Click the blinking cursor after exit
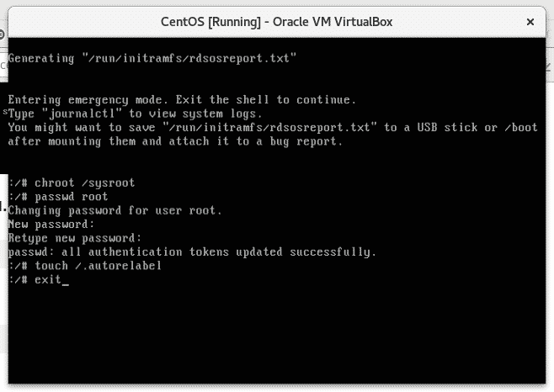Viewport: 554px width, 392px height. pyautogui.click(x=66, y=281)
